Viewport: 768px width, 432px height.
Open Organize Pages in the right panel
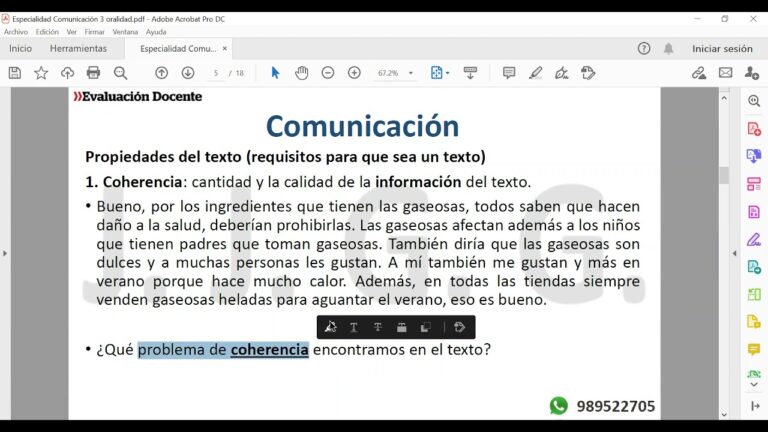(754, 184)
